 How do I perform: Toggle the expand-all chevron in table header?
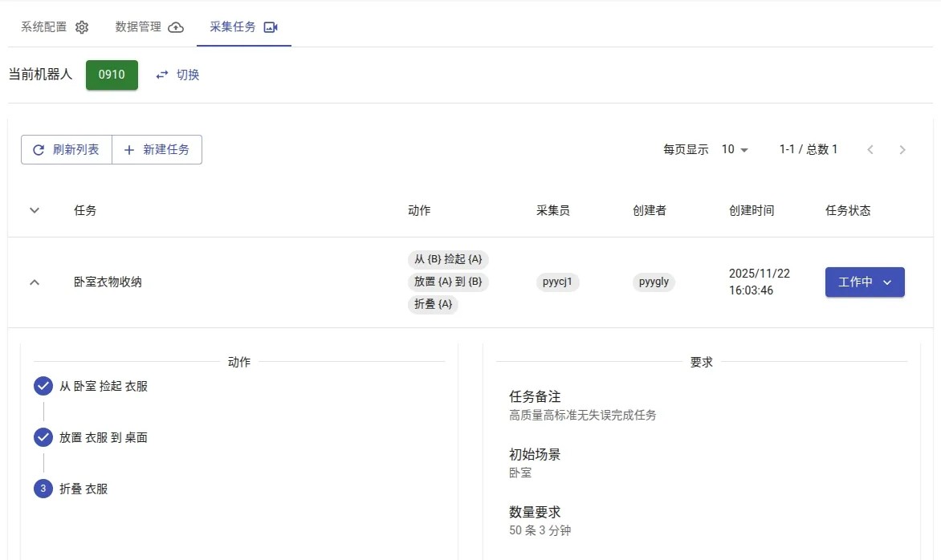(x=35, y=210)
